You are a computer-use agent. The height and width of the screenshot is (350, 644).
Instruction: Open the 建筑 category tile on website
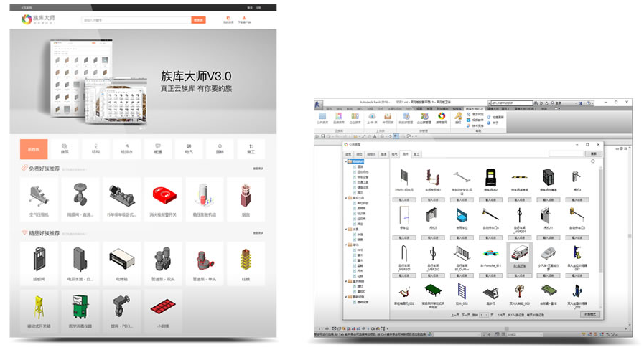[x=65, y=149]
